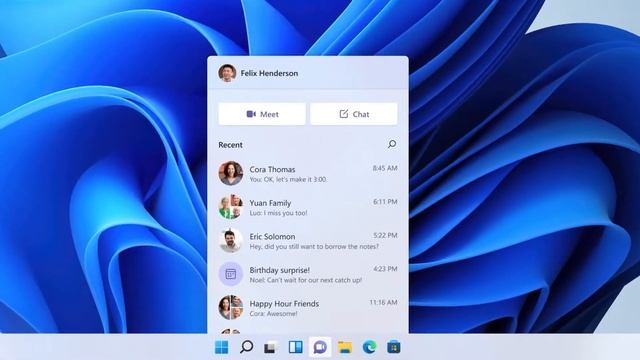Launch File Explorer from taskbar
Viewport: 640px width, 360px height.
[345, 347]
